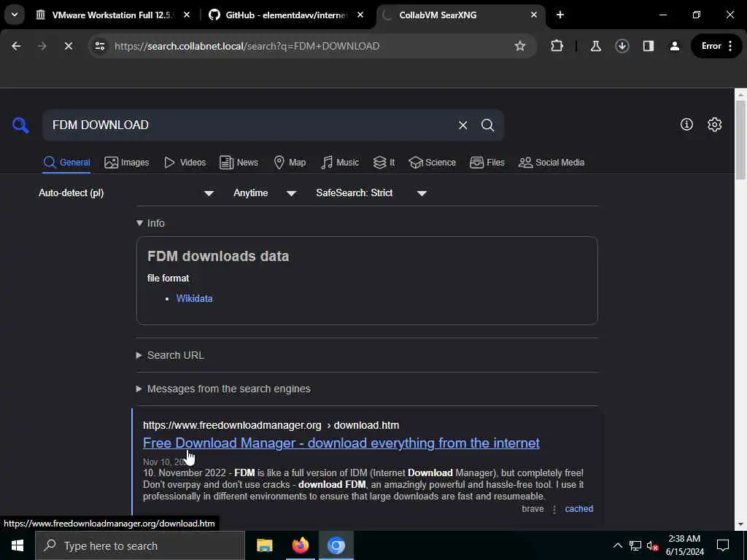Viewport: 747px width, 560px height.
Task: Click the browser back arrow
Action: click(16, 46)
